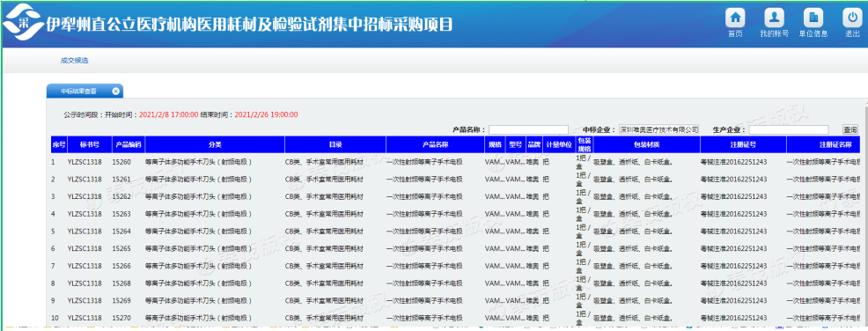Click the 产品名称 column header
The height and width of the screenshot is (331, 868).
tap(435, 144)
